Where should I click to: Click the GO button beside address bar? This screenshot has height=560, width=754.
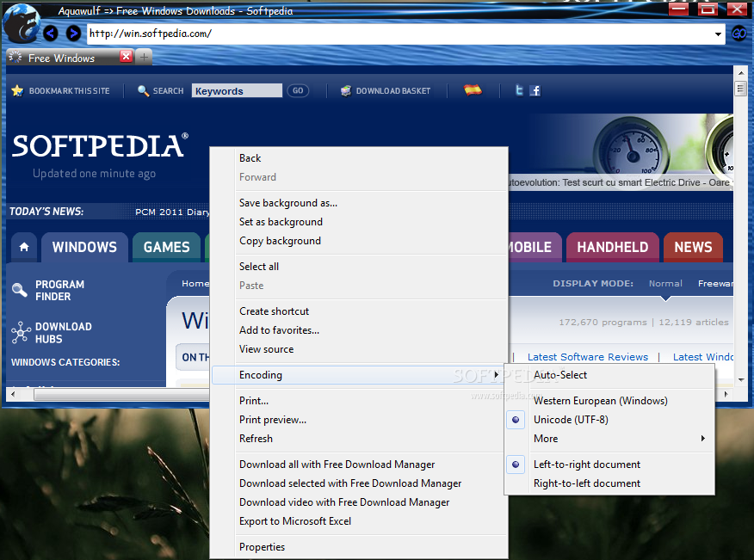739,34
